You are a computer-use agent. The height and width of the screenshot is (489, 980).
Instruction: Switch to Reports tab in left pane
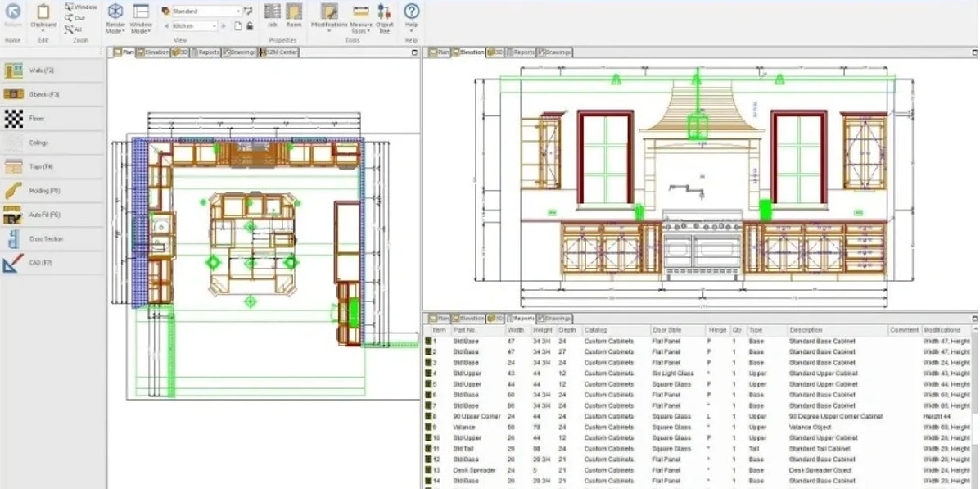click(x=205, y=52)
